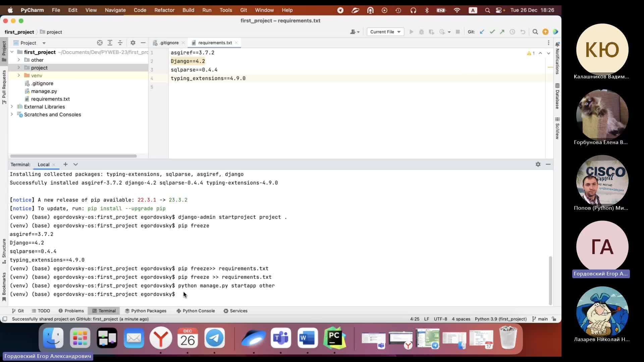Add new terminal session with plus icon
644x362 pixels.
65,164
